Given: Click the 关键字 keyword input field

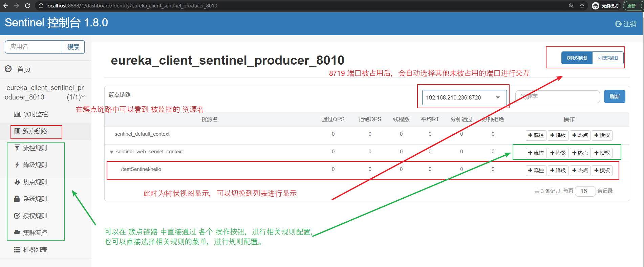Looking at the screenshot, I should [557, 97].
